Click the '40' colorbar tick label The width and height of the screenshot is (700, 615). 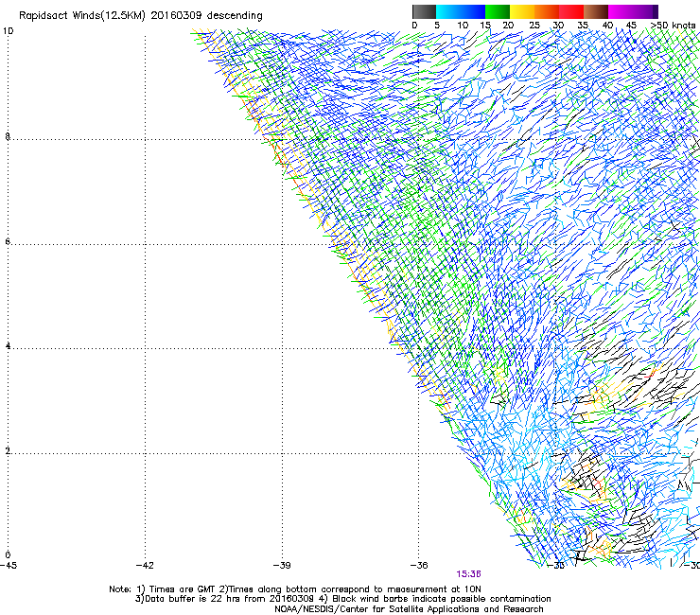(607, 26)
